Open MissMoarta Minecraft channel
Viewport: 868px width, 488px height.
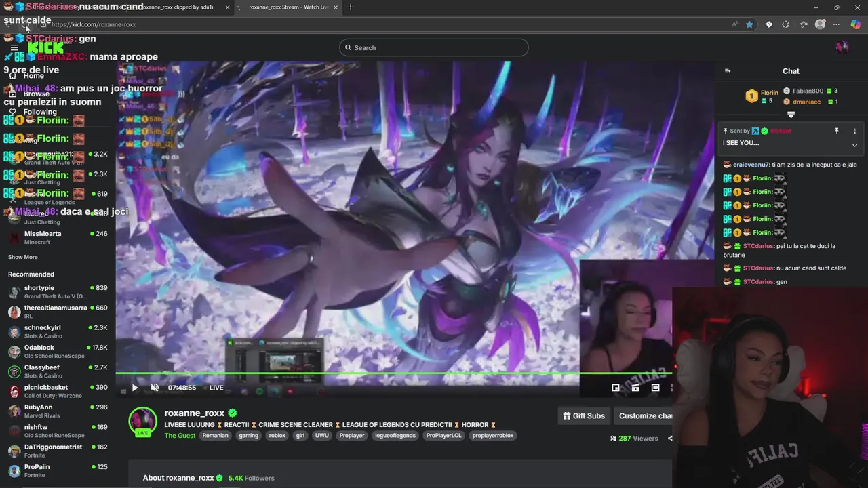tap(58, 237)
